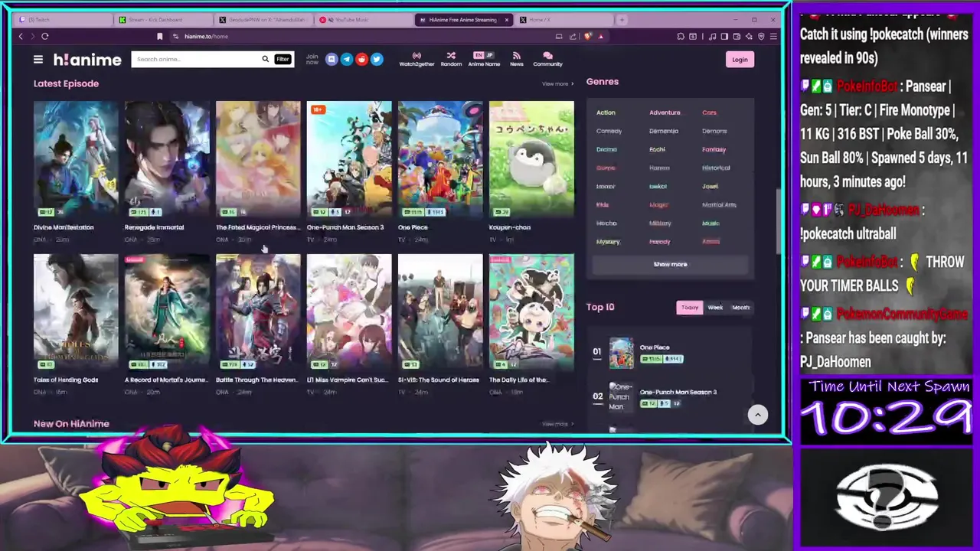The width and height of the screenshot is (980, 551).
Task: Close the HiAnime browser tab
Action: click(506, 19)
